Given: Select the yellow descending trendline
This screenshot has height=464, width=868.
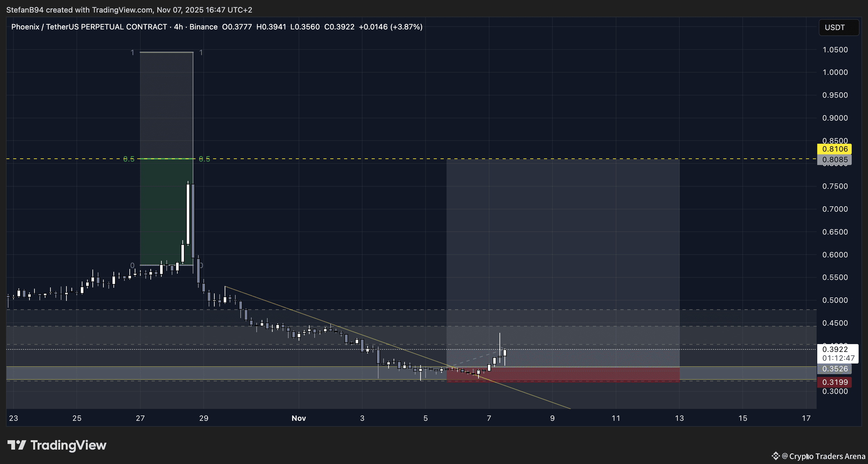Looking at the screenshot, I should [398, 348].
